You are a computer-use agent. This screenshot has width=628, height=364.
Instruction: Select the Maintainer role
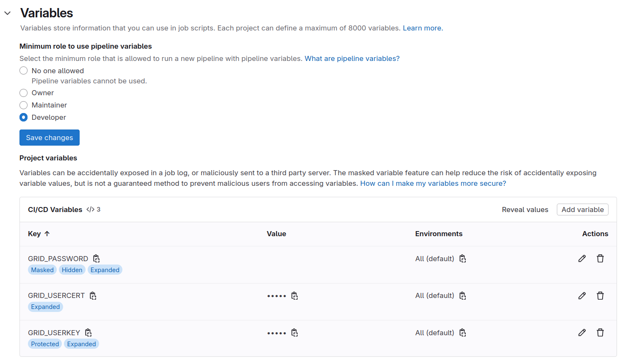coord(23,105)
